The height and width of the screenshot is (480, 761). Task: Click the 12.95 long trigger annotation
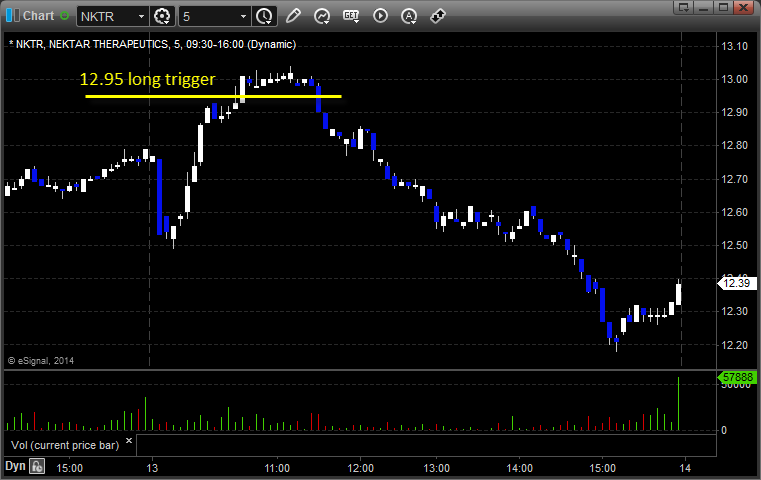[147, 79]
